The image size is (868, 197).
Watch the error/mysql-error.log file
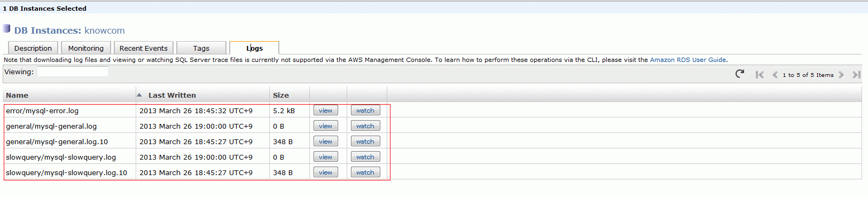click(x=365, y=111)
